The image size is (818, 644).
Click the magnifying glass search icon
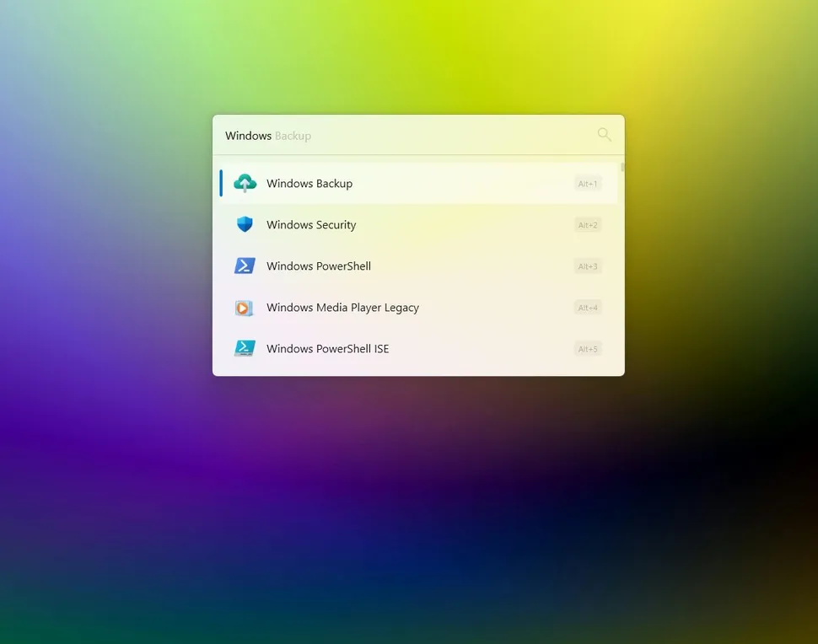click(x=604, y=134)
